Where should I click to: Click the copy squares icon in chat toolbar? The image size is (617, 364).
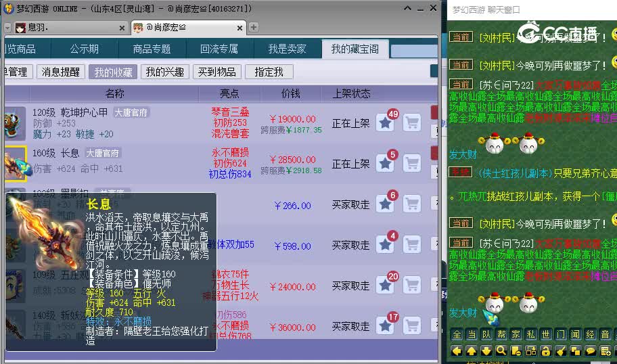(x=576, y=350)
